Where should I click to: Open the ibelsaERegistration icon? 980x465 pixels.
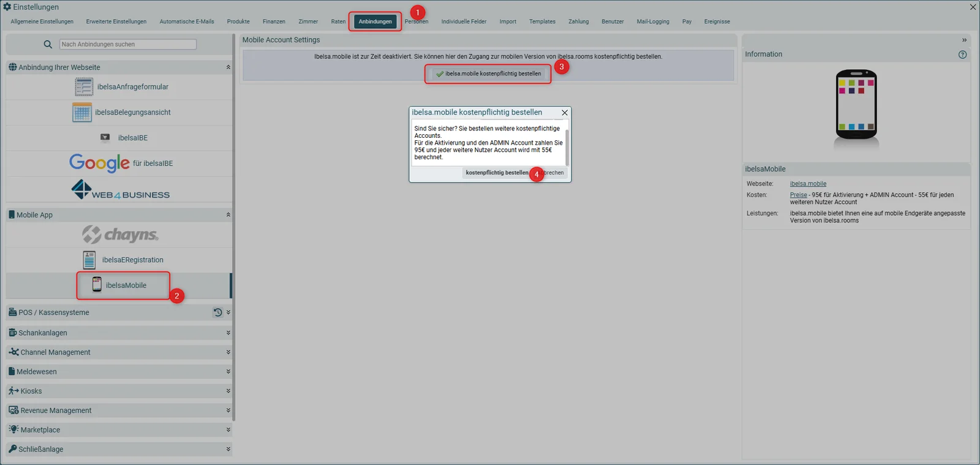[x=89, y=260]
